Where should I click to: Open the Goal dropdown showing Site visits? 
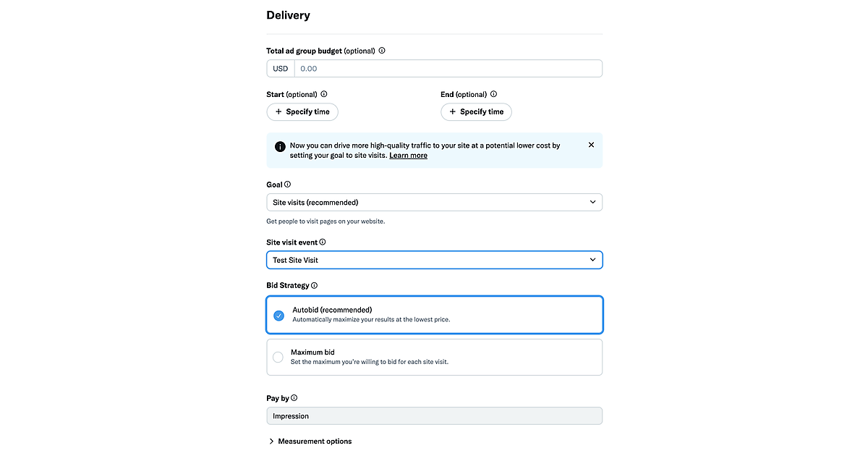(x=434, y=202)
